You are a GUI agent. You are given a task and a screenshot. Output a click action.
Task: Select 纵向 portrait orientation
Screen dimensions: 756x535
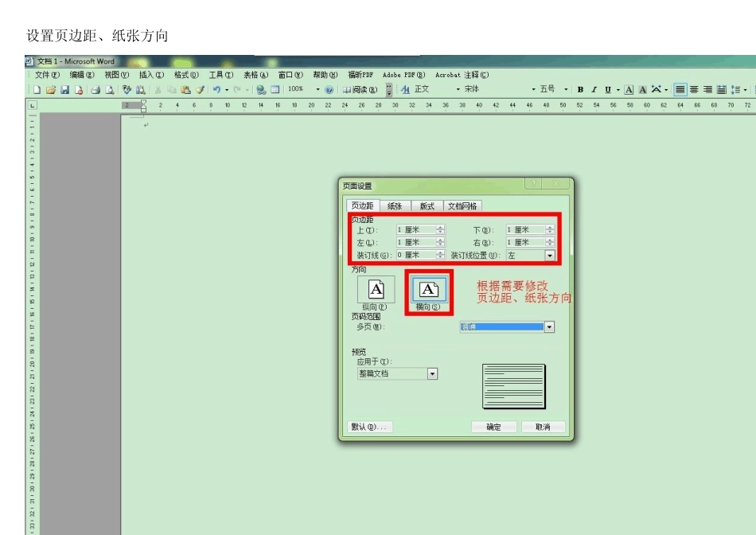pos(376,290)
